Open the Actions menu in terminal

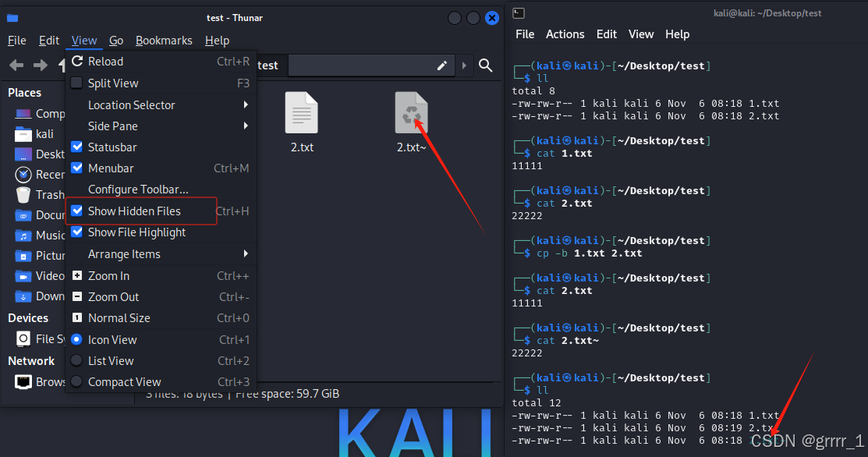pos(565,34)
